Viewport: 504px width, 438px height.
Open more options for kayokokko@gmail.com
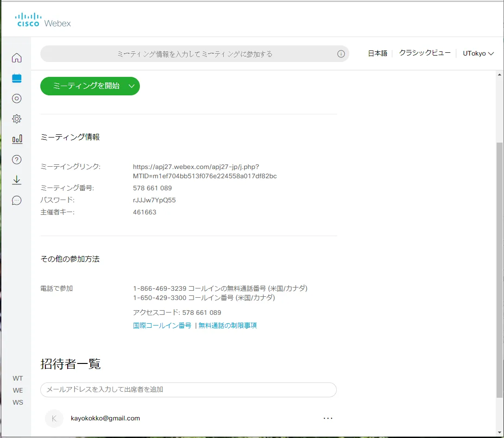tap(328, 418)
